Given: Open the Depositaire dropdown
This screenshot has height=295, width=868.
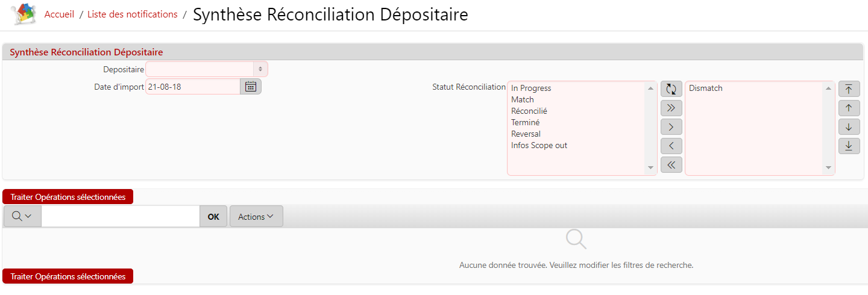Looking at the screenshot, I should click(206, 69).
